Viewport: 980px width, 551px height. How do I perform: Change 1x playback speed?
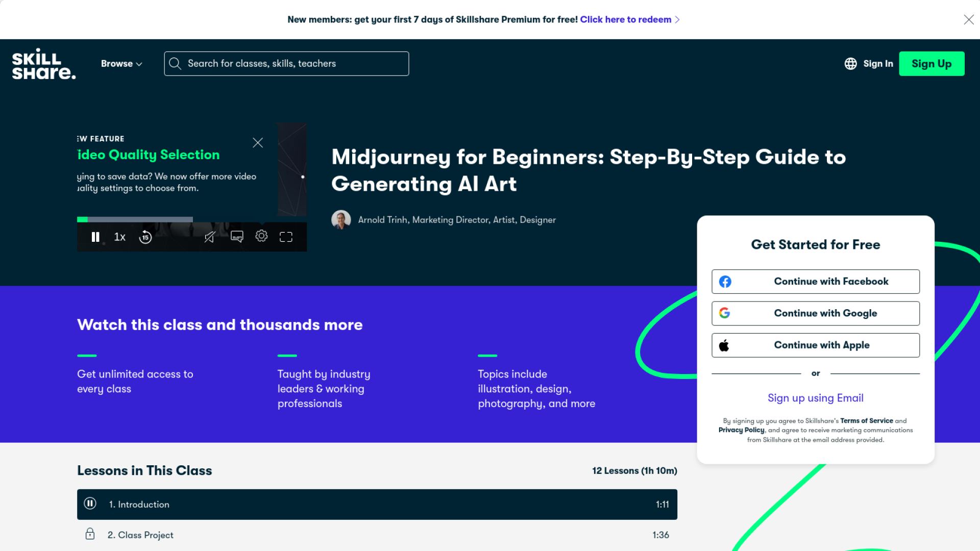(x=120, y=237)
